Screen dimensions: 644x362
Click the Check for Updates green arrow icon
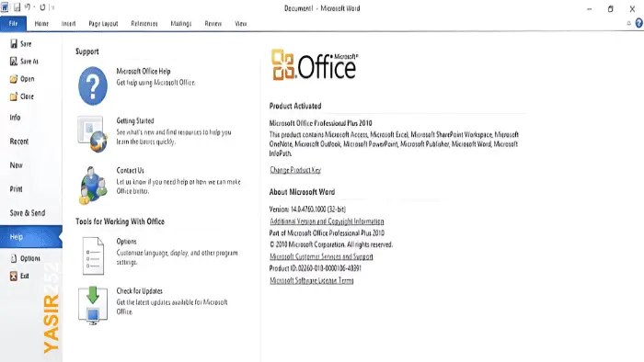tap(93, 305)
